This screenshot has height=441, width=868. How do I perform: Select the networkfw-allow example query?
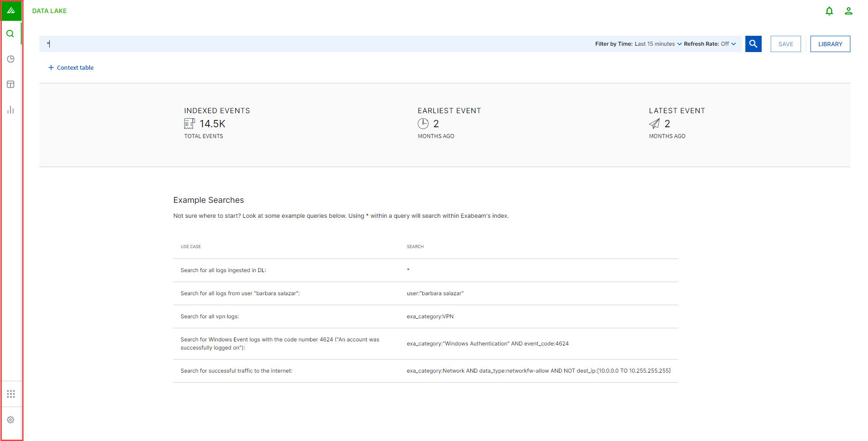click(539, 371)
